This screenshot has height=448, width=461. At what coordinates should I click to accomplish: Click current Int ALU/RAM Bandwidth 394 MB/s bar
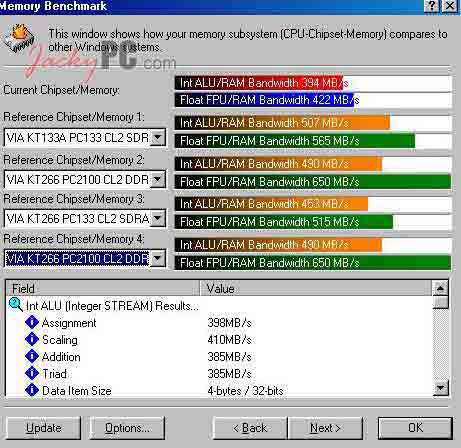pyautogui.click(x=313, y=83)
